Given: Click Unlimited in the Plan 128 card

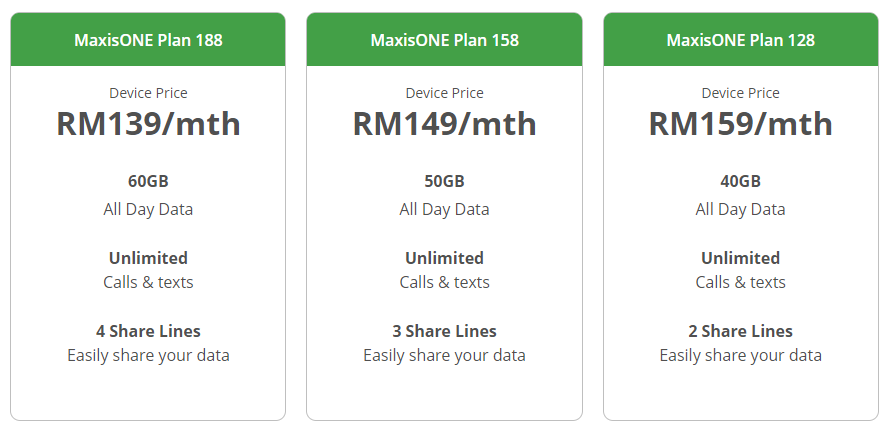Looking at the screenshot, I should pos(740,258).
